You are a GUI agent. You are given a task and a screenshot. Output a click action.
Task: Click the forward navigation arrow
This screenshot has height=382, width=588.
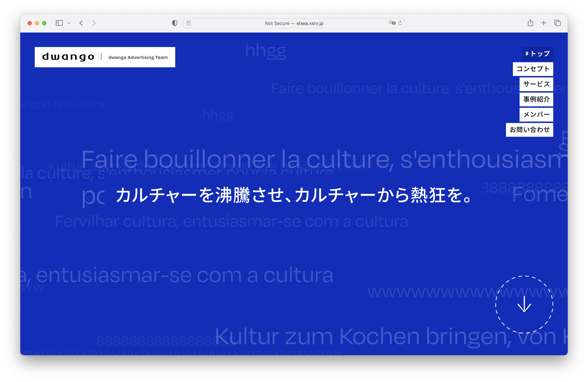tap(94, 23)
